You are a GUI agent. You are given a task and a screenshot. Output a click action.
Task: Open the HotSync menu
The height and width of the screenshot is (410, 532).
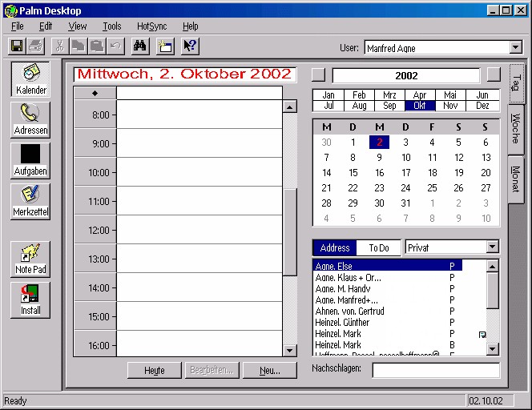(x=151, y=26)
